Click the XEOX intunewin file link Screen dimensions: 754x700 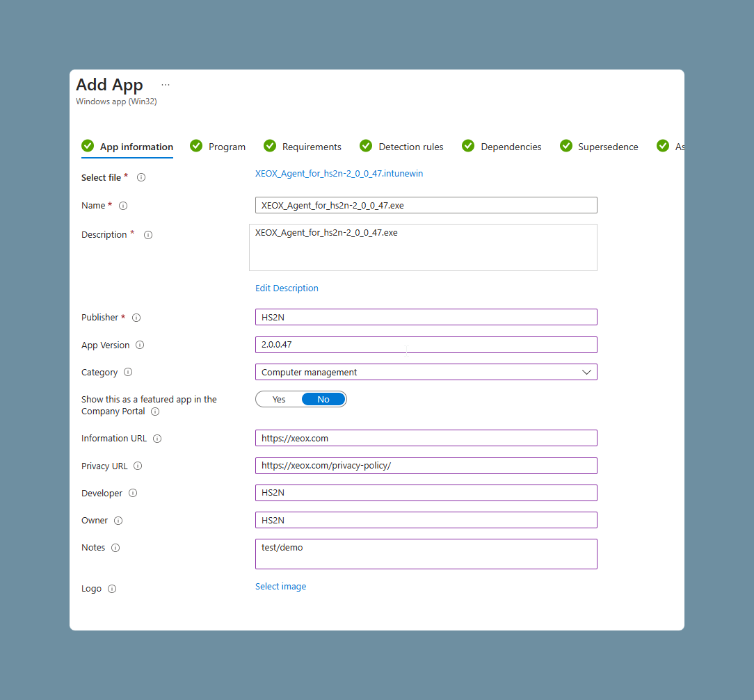(339, 174)
